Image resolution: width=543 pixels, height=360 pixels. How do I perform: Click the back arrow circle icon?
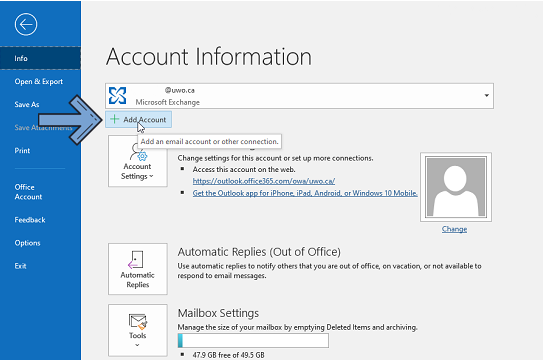pyautogui.click(x=26, y=25)
